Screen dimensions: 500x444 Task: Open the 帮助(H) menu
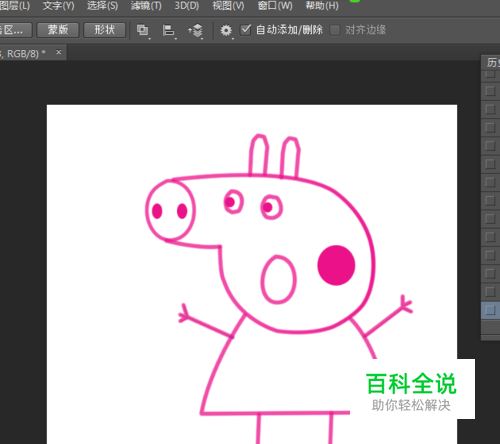click(x=322, y=6)
